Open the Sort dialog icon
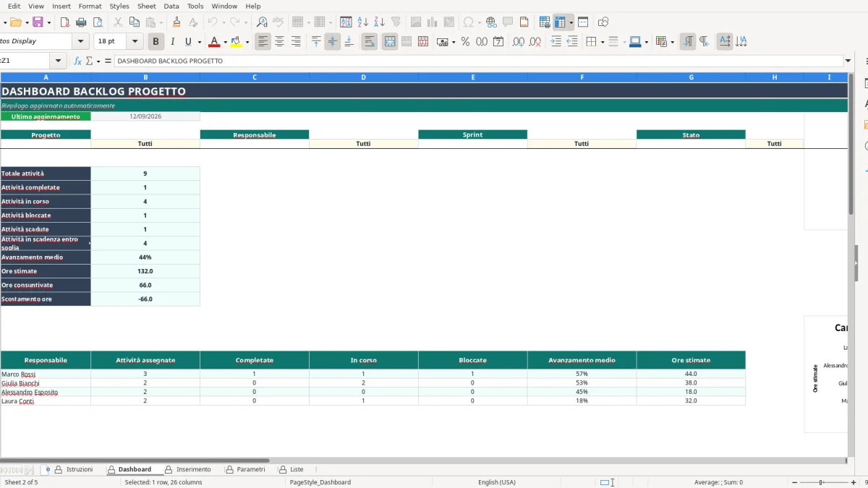The height and width of the screenshot is (488, 868). [346, 22]
